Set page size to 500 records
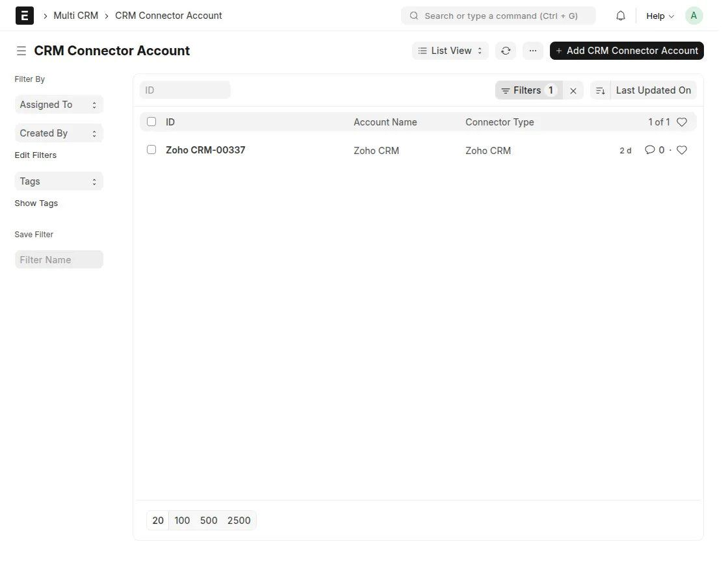This screenshot has width=728, height=572. (x=209, y=520)
